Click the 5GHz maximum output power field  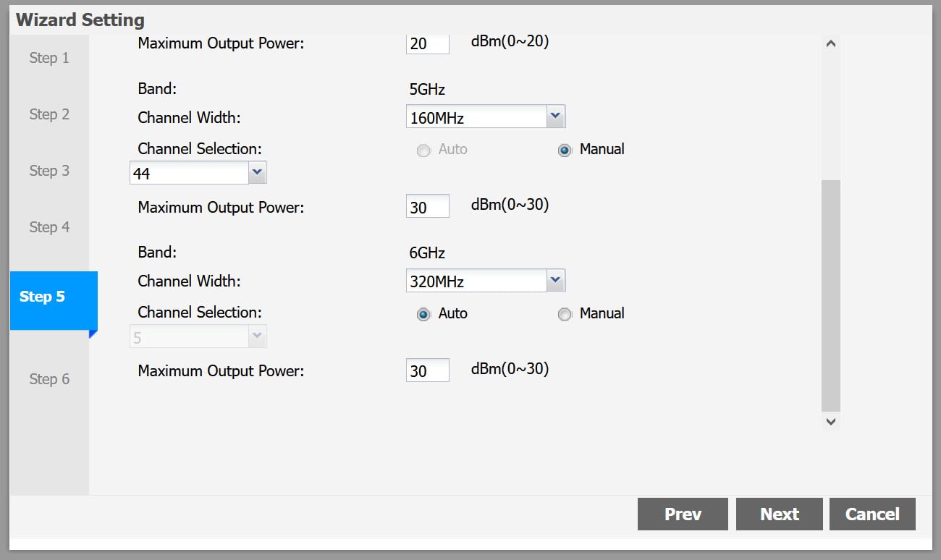tap(427, 206)
